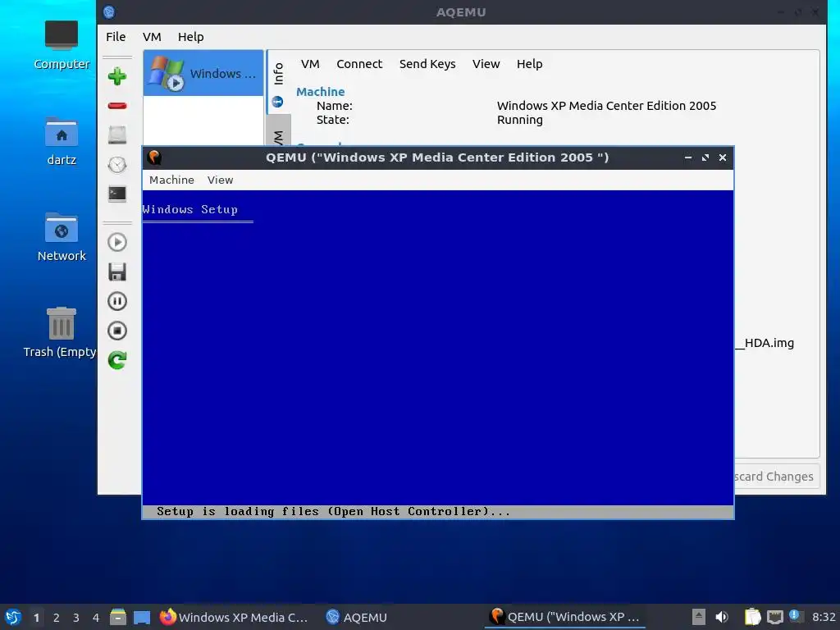Open the Computer desktop icon
840x630 pixels.
coord(62,46)
